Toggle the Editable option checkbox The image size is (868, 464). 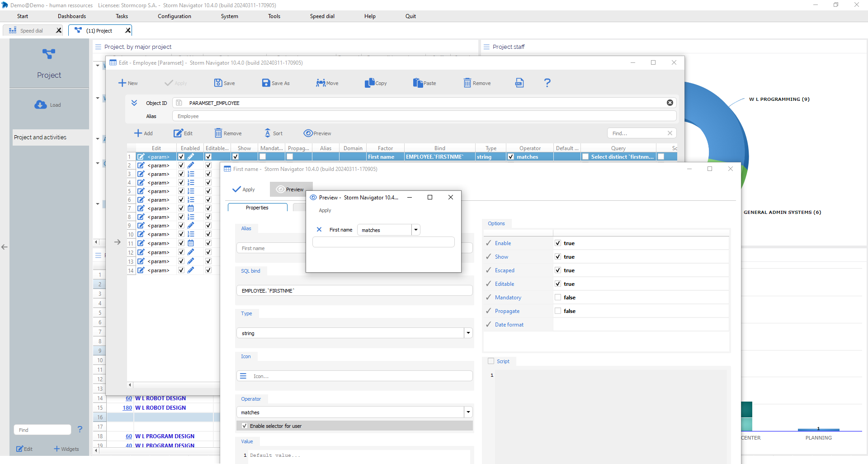click(558, 284)
